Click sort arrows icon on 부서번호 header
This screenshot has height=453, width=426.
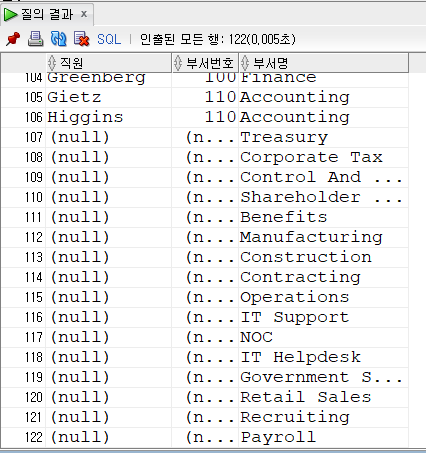[x=178, y=63]
